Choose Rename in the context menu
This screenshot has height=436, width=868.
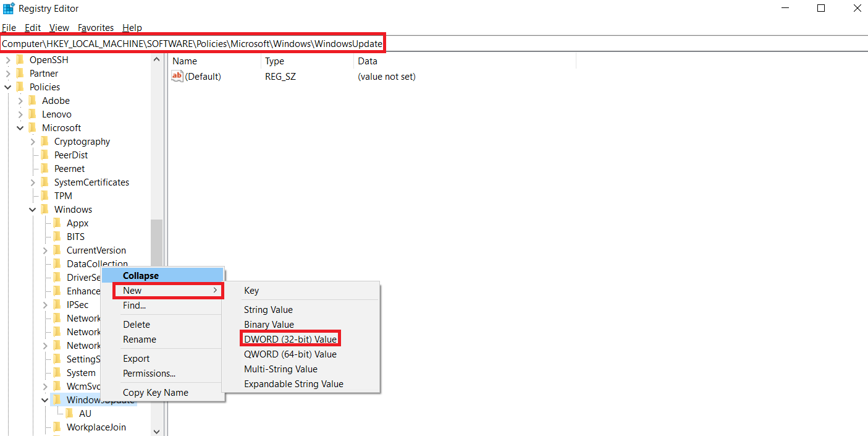[x=162, y=340]
